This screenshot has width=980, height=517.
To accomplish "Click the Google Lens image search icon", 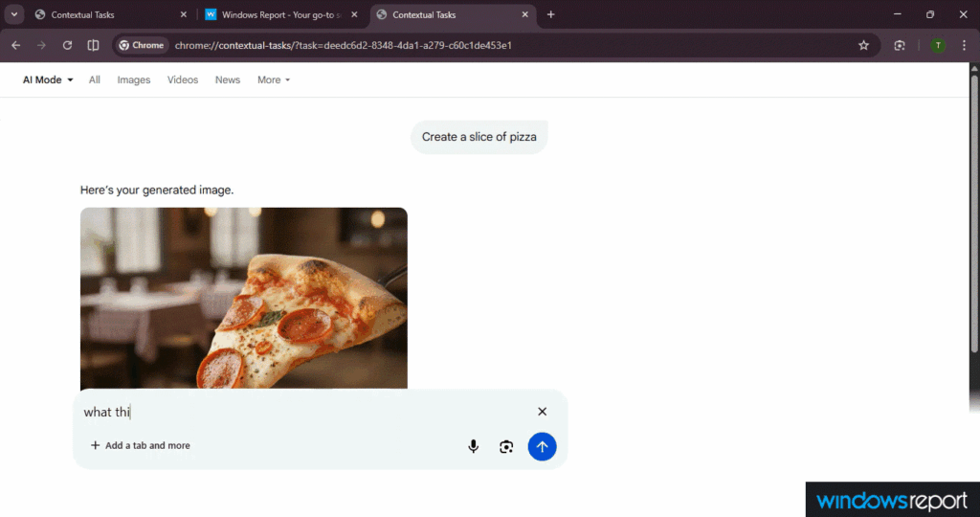I will click(x=506, y=446).
